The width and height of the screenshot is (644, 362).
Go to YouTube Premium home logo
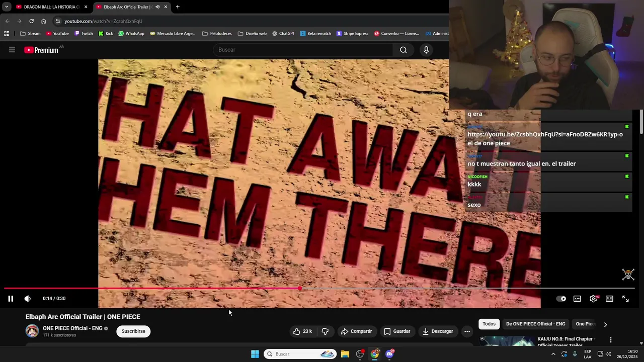41,50
